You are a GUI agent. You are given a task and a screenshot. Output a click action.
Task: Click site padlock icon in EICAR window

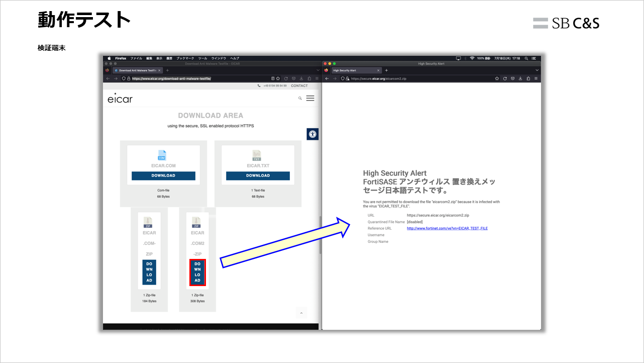click(129, 78)
